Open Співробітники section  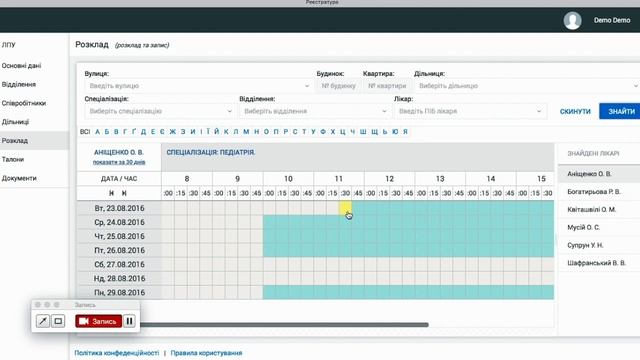[x=24, y=103]
